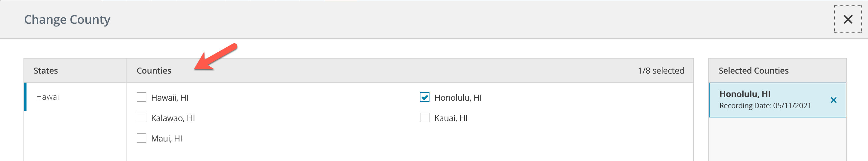
Task: Click the Change County dialog title
Action: click(x=67, y=20)
